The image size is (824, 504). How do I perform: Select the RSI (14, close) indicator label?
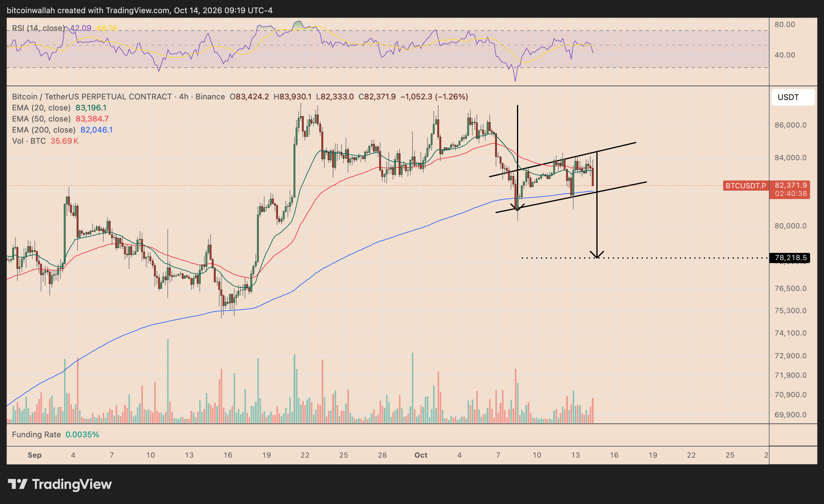38,28
